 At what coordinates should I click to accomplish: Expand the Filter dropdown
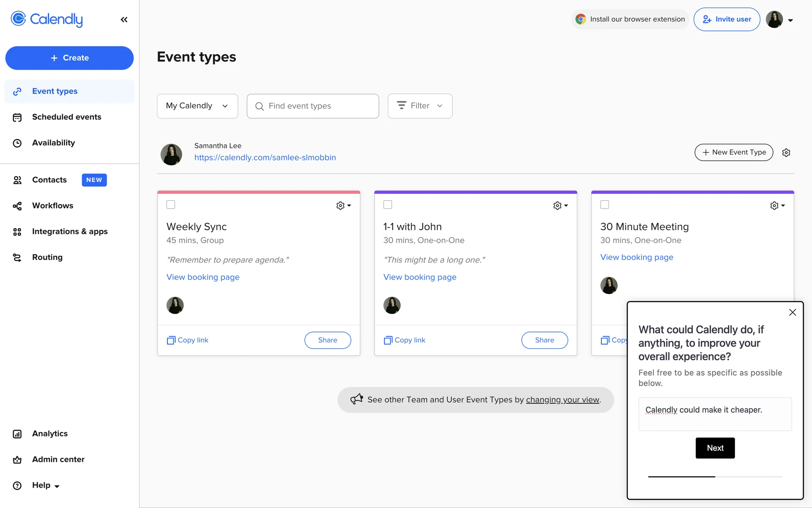420,106
